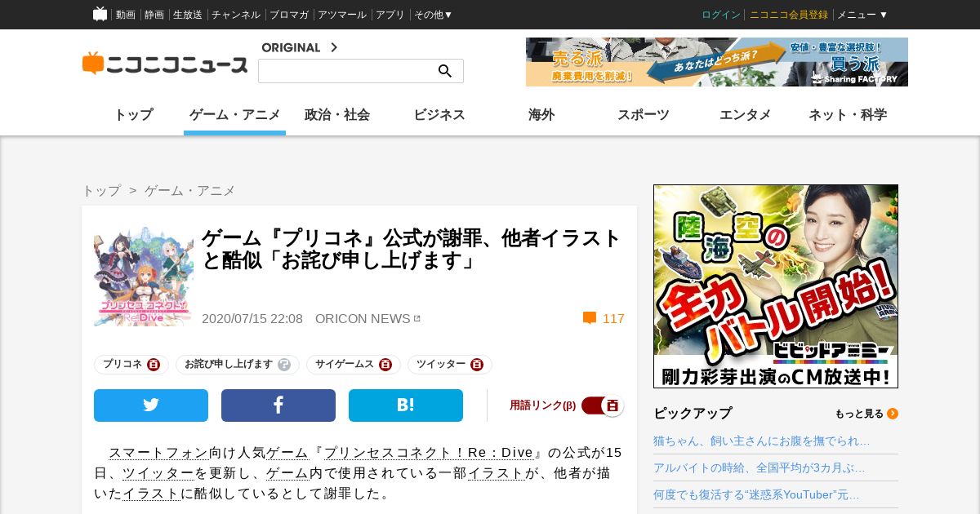Open 静画 in the top bar
Viewport: 980px width, 514px height.
154,15
